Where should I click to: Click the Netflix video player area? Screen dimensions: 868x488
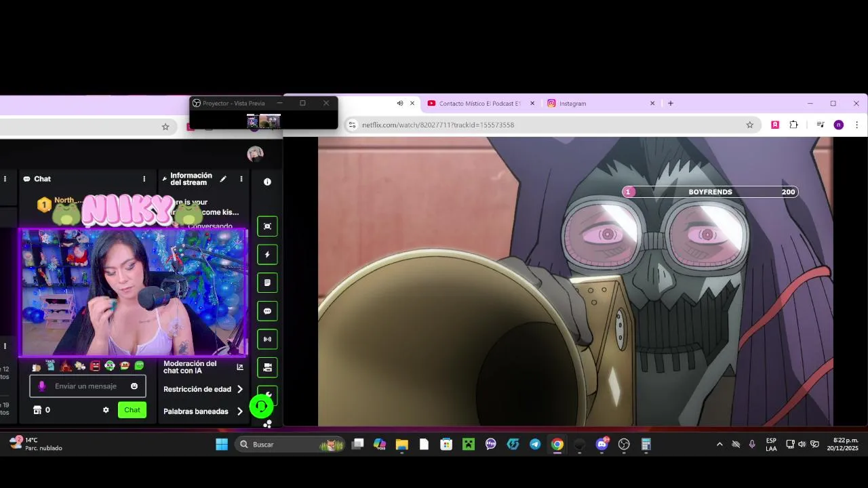tap(575, 281)
